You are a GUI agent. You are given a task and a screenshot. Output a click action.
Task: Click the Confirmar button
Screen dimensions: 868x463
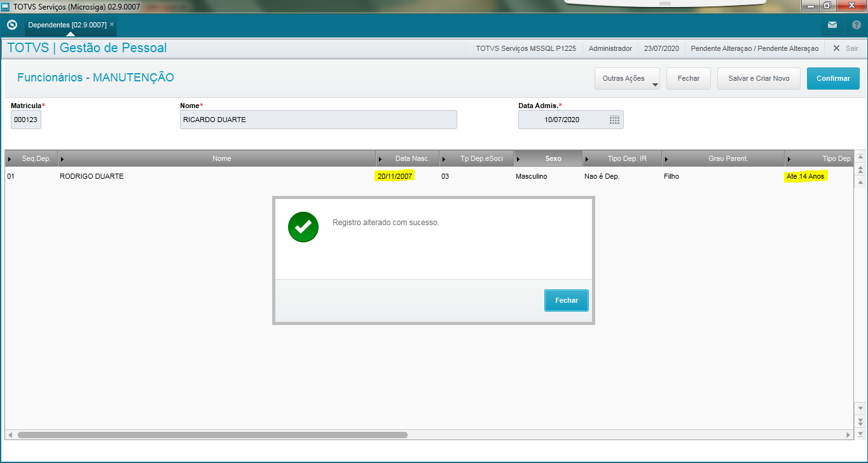tap(833, 78)
